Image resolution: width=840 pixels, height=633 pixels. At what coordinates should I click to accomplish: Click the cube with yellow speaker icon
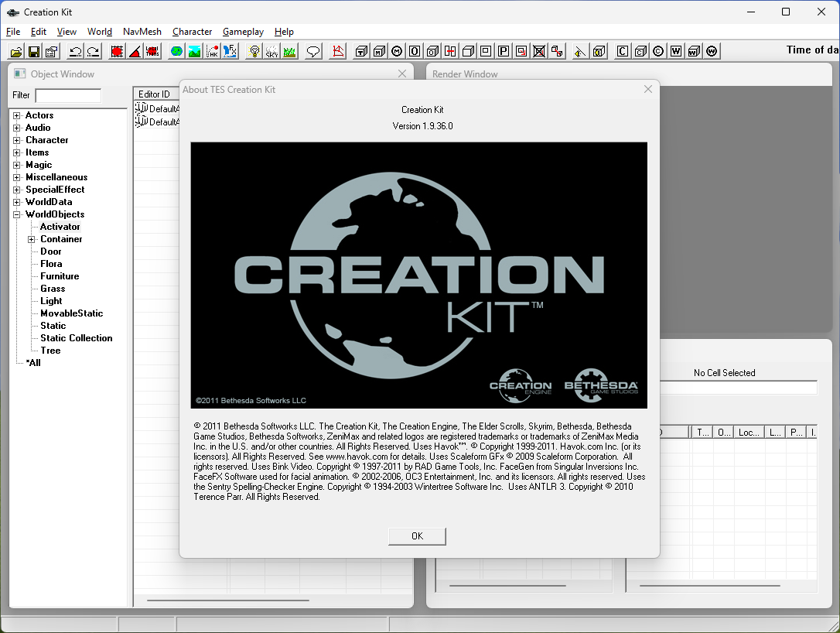pyautogui.click(x=599, y=51)
